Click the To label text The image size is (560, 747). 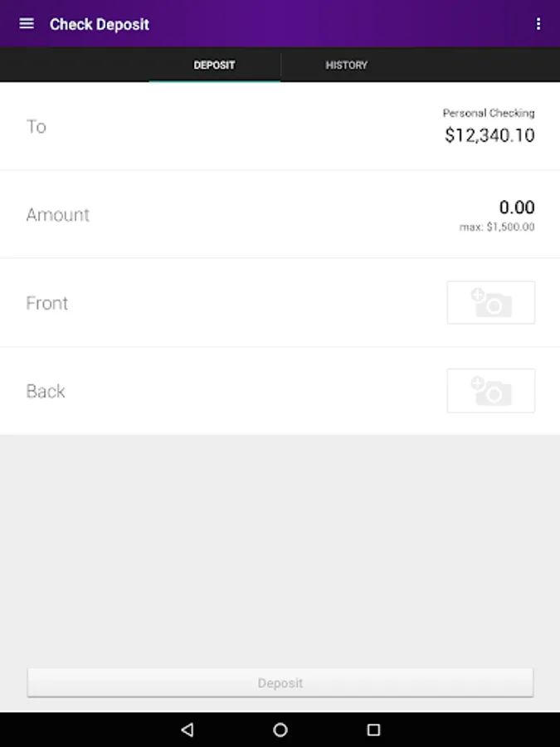(x=37, y=127)
